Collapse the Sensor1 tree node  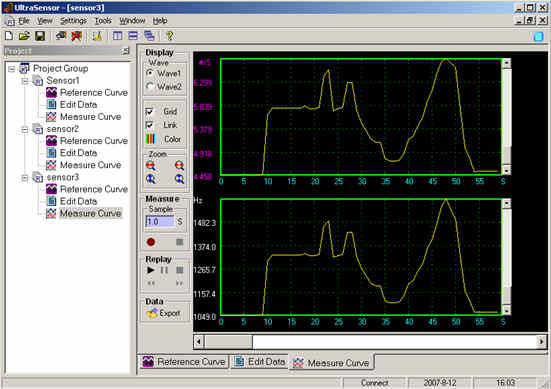(x=25, y=81)
